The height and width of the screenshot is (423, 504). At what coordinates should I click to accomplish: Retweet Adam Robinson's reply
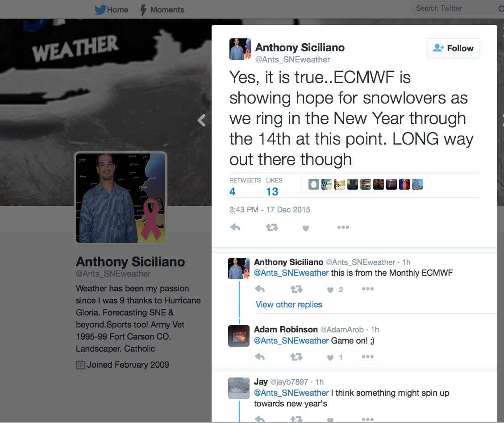pyautogui.click(x=296, y=357)
